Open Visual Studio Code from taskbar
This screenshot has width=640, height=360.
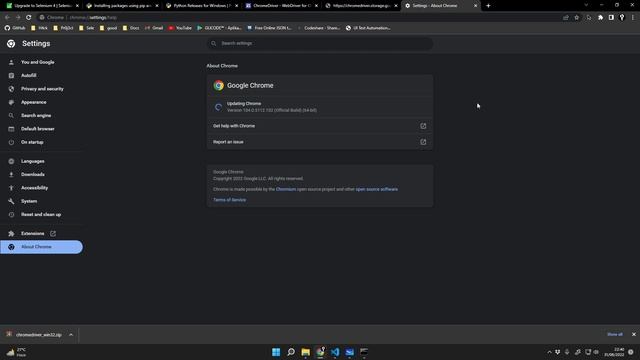pos(335,352)
